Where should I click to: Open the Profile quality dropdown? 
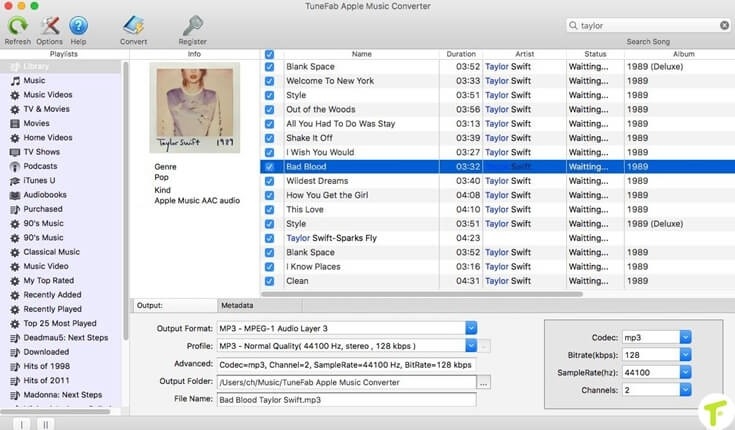(471, 346)
